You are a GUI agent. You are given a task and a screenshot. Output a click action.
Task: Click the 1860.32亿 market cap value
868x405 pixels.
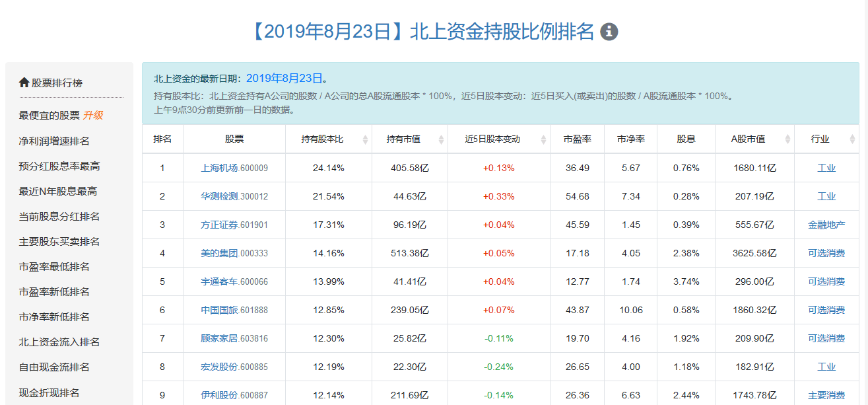pyautogui.click(x=755, y=310)
